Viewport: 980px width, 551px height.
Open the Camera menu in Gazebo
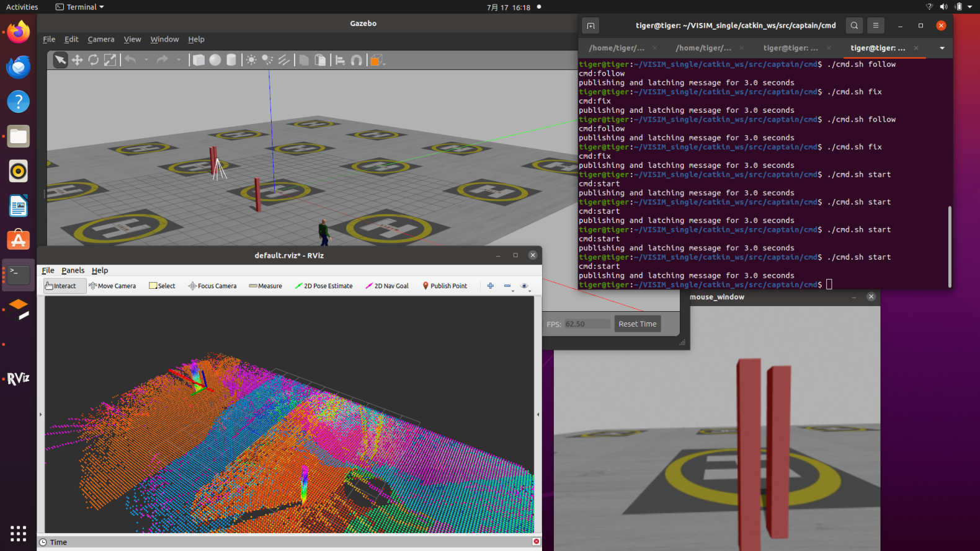pyautogui.click(x=100, y=39)
